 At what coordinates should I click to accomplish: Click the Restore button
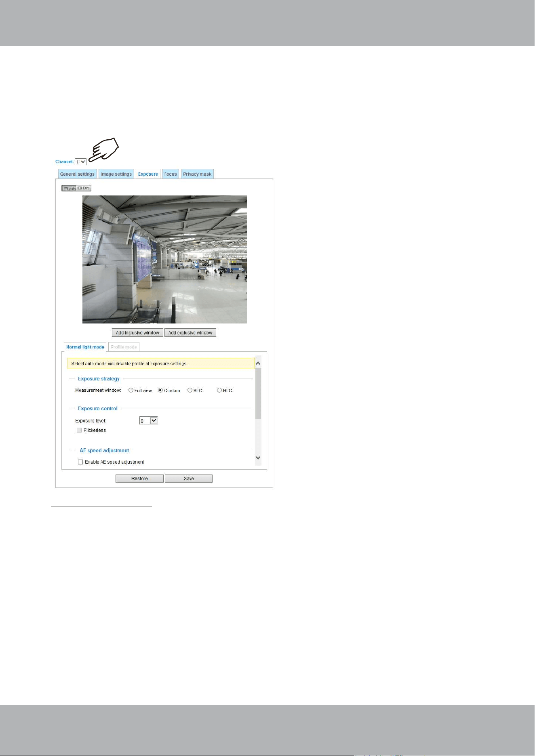tap(139, 479)
